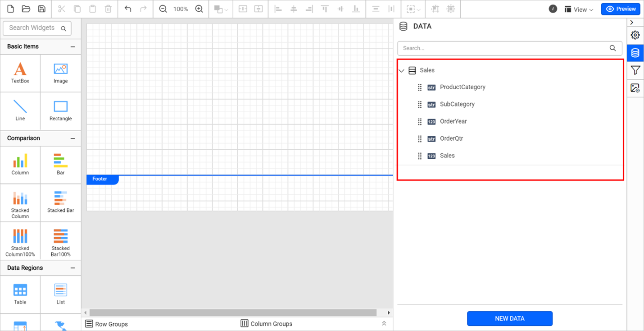This screenshot has height=331, width=644.
Task: Collapse the Comparison section
Action: [x=73, y=138]
